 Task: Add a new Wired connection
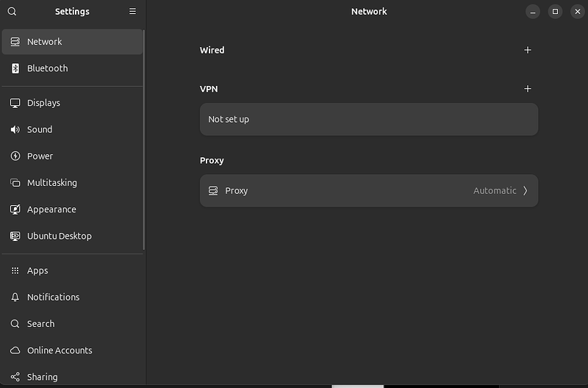coord(527,50)
